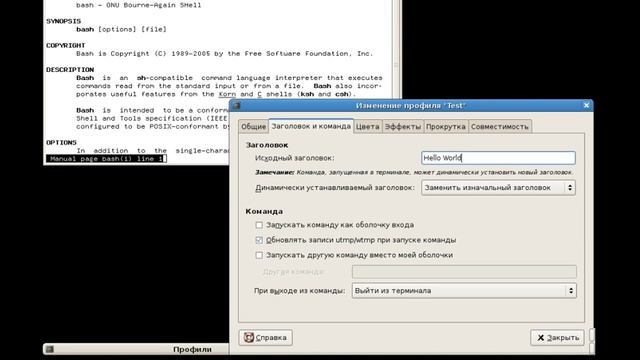The image size is (640, 360).
Task: Open the При выходе из команды dropdown
Action: click(464, 291)
